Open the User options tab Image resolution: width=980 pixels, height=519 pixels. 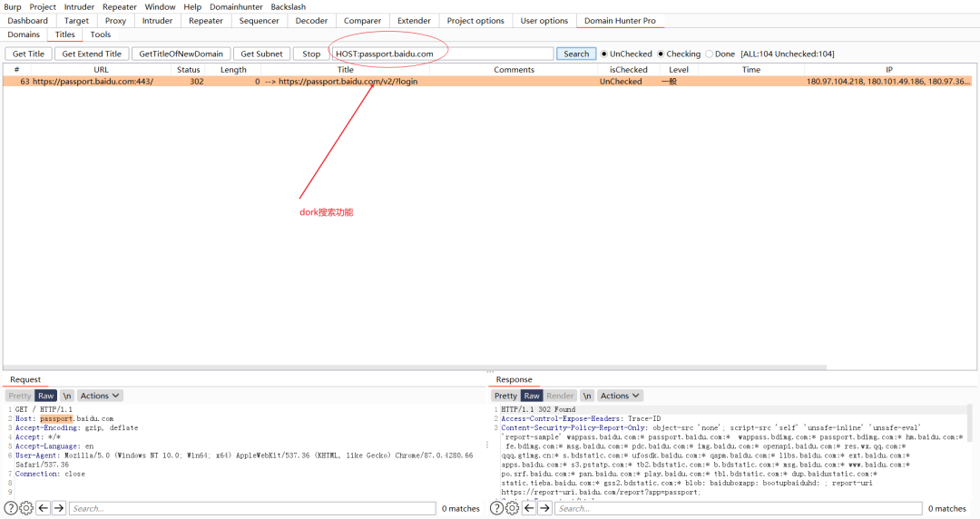pos(544,21)
